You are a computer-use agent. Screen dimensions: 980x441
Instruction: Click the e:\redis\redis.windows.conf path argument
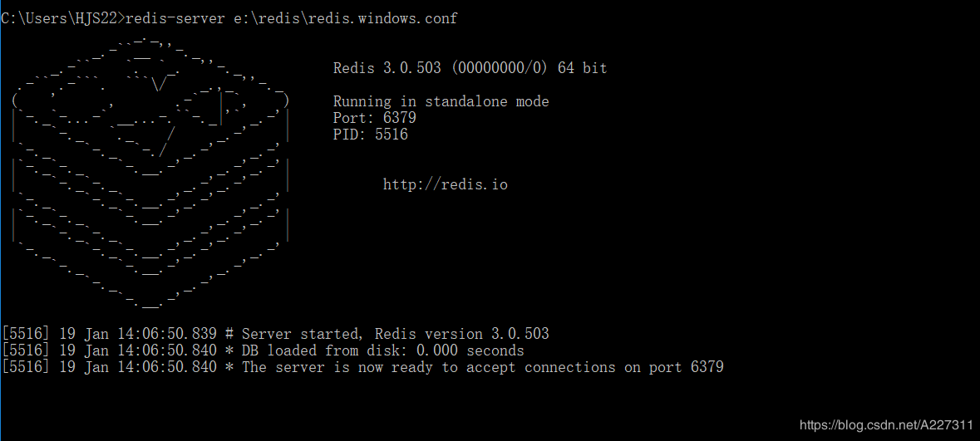click(x=342, y=18)
